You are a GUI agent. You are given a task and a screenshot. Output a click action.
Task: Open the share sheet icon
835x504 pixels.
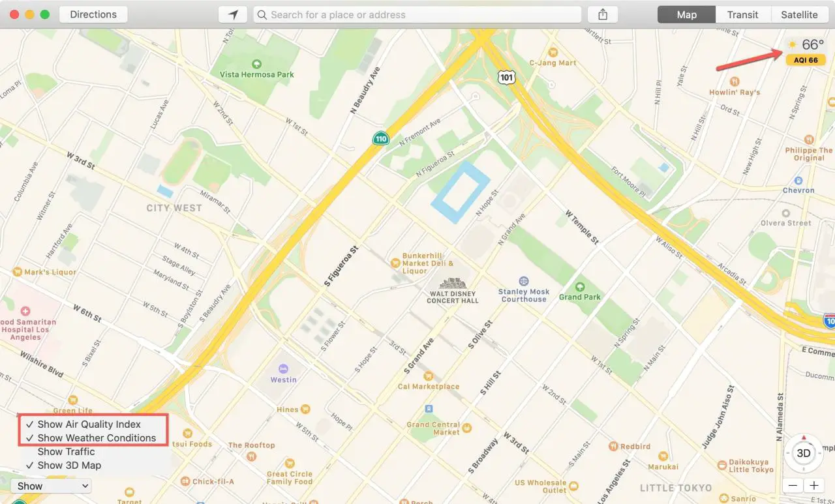(x=602, y=14)
